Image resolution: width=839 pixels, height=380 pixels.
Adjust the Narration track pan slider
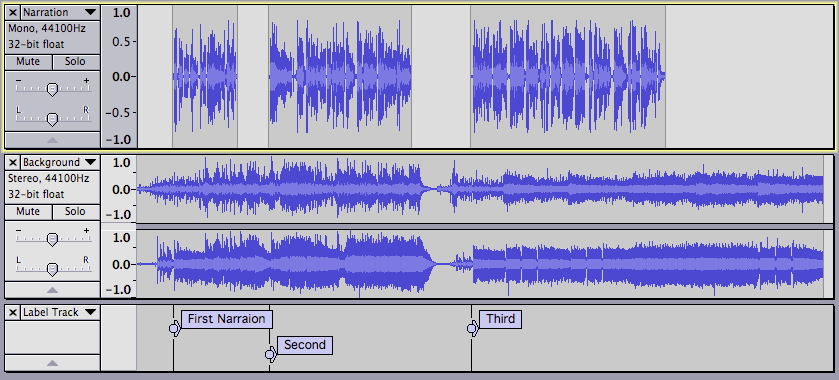pyautogui.click(x=52, y=119)
